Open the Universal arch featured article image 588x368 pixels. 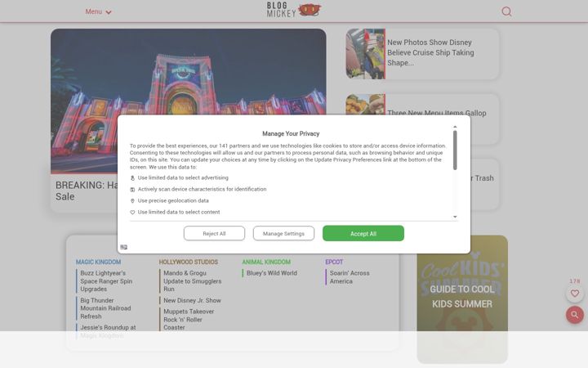(189, 71)
